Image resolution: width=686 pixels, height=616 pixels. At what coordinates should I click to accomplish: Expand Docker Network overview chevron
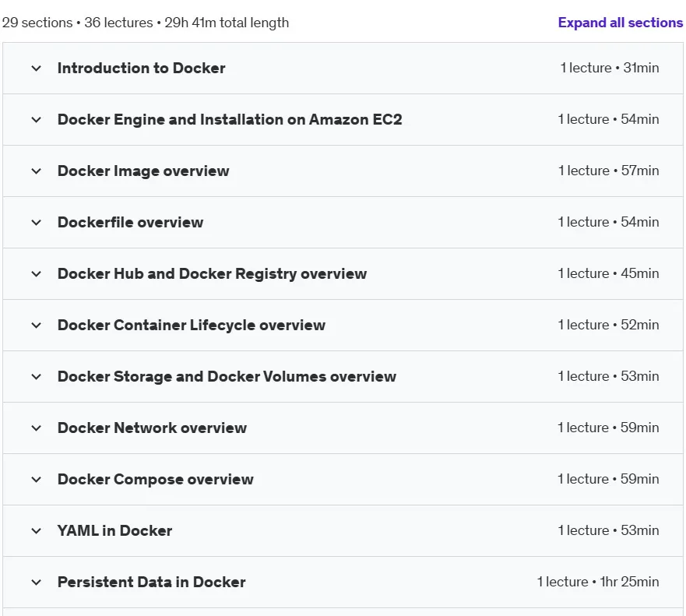click(x=37, y=428)
